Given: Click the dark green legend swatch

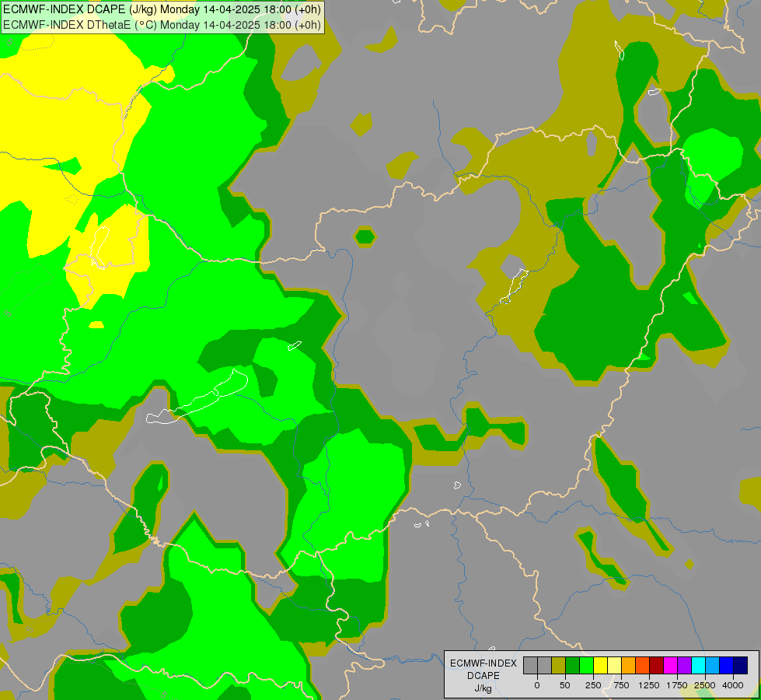Looking at the screenshot, I should [572, 665].
